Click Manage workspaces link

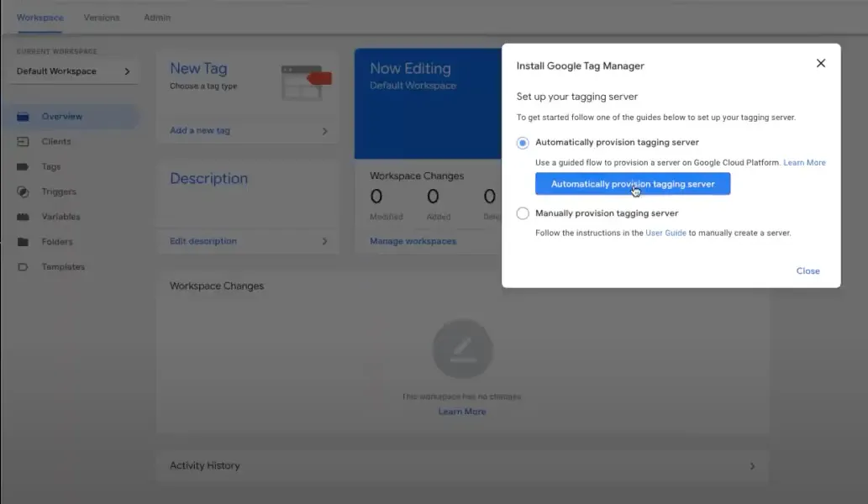coord(413,241)
